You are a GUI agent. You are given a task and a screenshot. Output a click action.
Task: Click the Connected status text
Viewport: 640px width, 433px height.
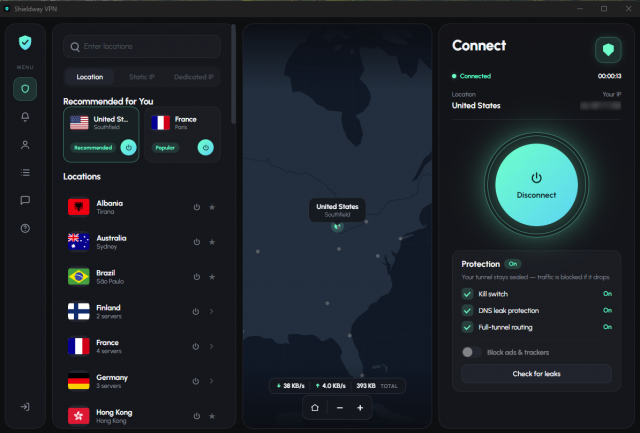click(475, 76)
